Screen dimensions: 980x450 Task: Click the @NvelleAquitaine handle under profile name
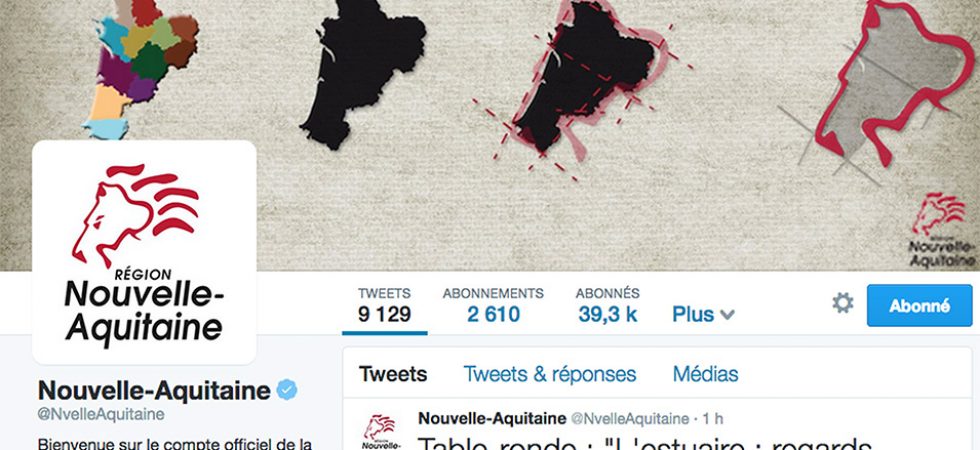click(101, 414)
